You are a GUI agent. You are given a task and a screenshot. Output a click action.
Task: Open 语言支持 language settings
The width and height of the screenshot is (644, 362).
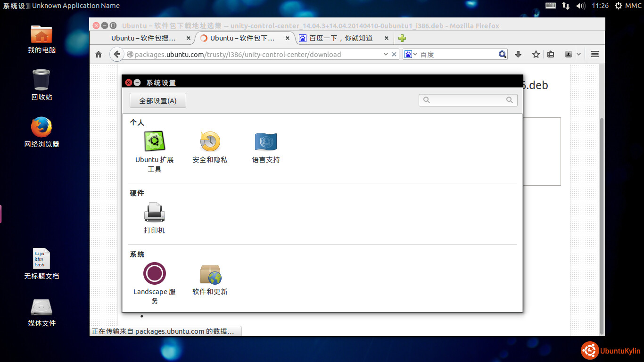(x=266, y=141)
